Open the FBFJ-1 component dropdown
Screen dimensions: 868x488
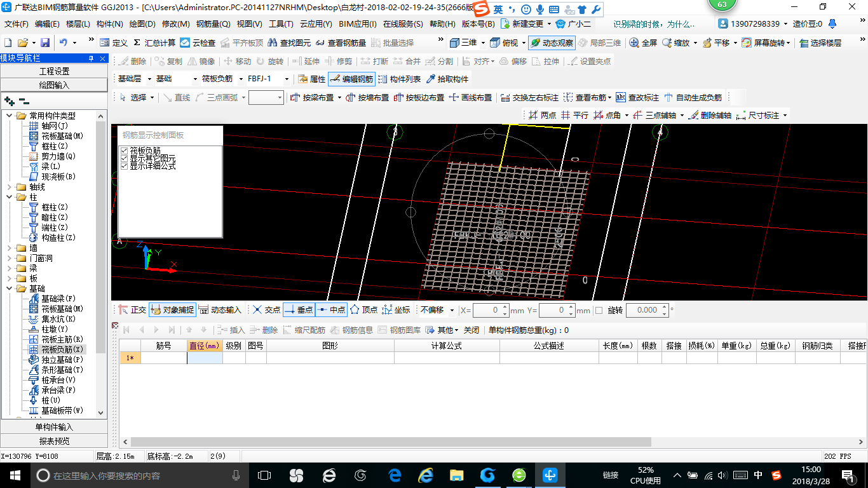click(x=287, y=79)
